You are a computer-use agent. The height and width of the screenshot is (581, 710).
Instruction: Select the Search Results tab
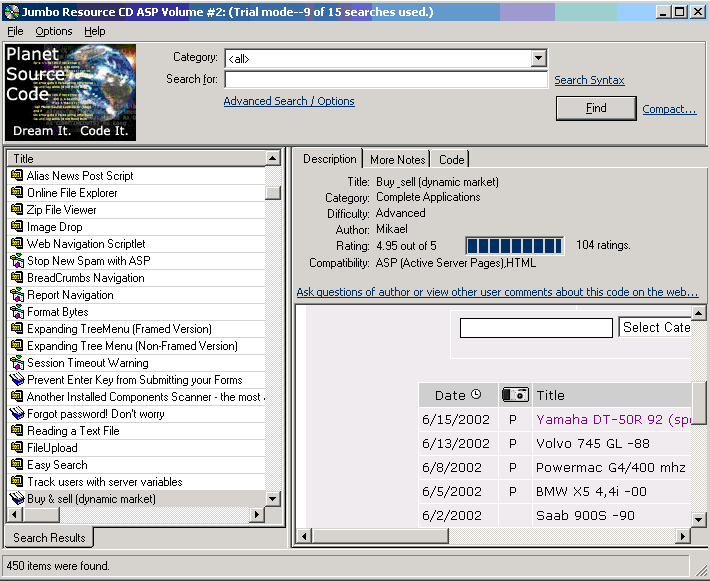(x=49, y=538)
